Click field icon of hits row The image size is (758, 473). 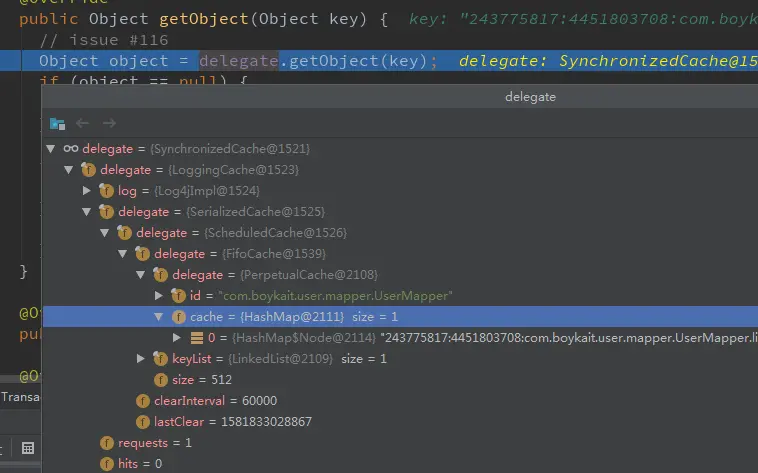click(106, 464)
